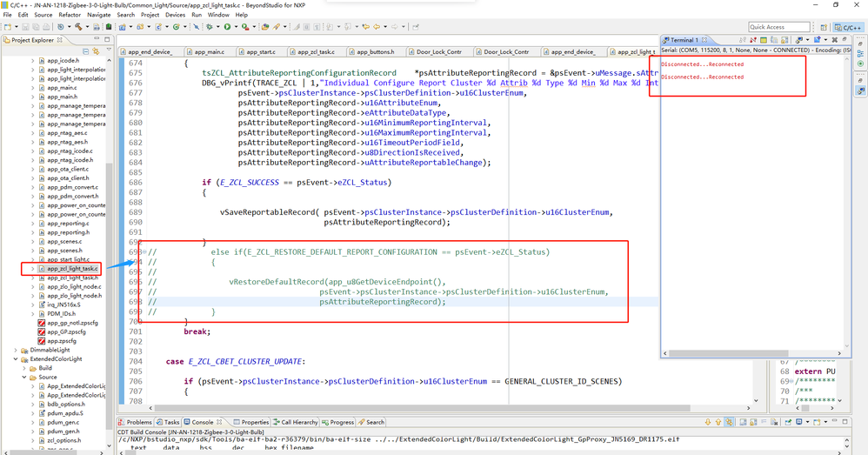The image size is (868, 455).
Task: Open the Properties tab
Action: click(251, 422)
